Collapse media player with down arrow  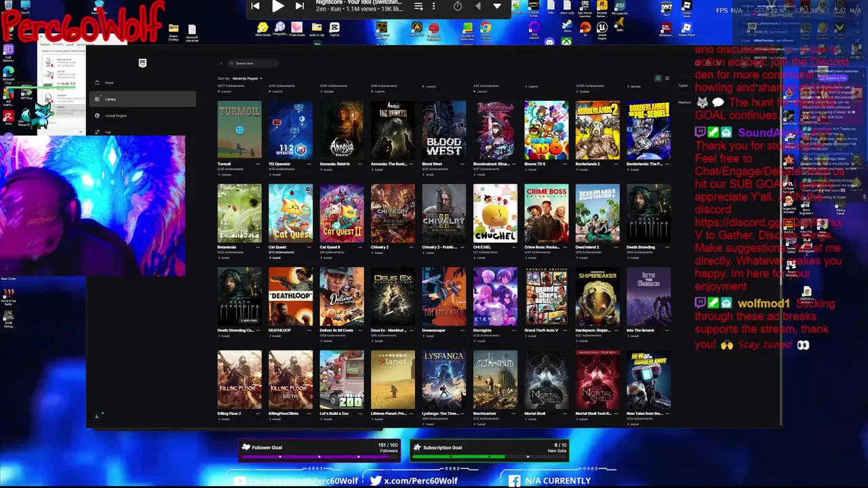(497, 6)
